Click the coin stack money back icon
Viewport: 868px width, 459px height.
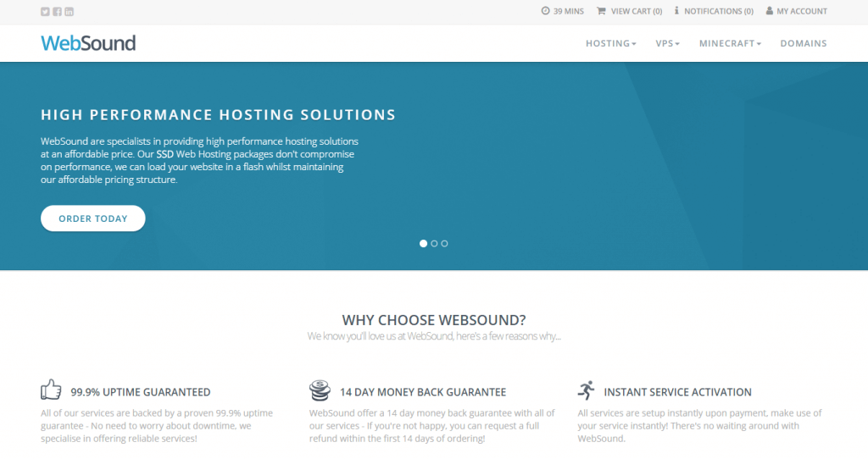tap(320, 390)
